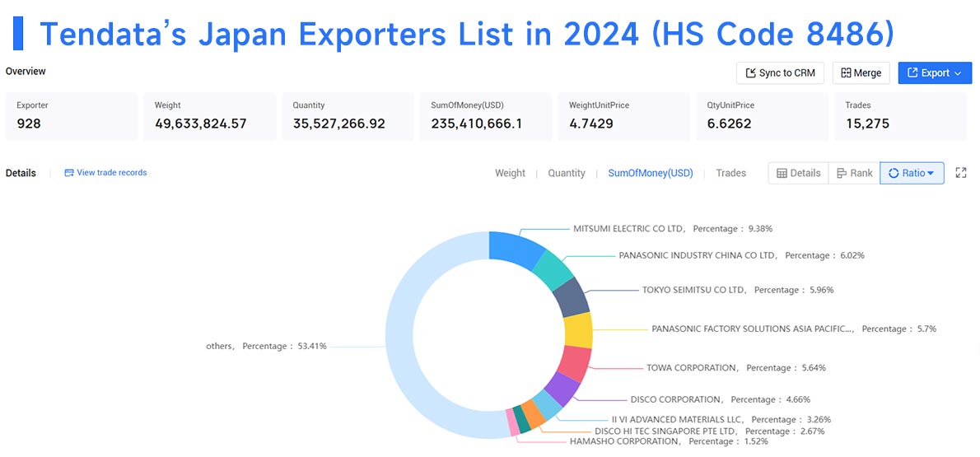Show the Details table view
980x457 pixels.
coord(799,173)
